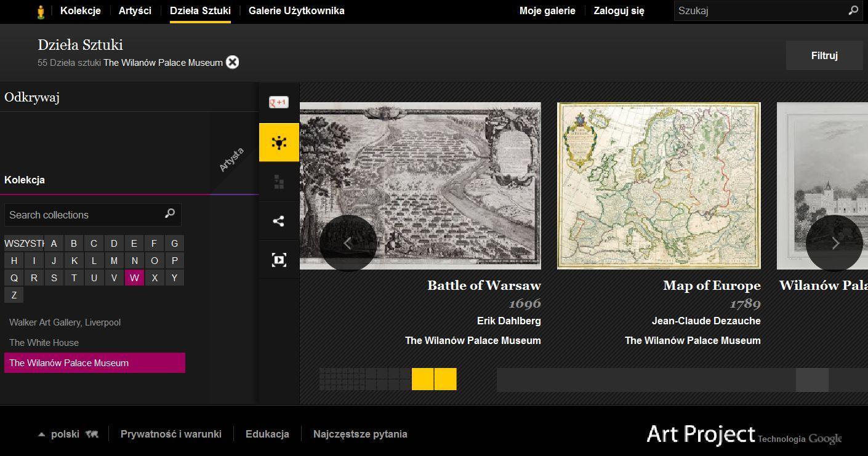
Task: Click Zaloguj się to sign in
Action: pyautogui.click(x=619, y=10)
